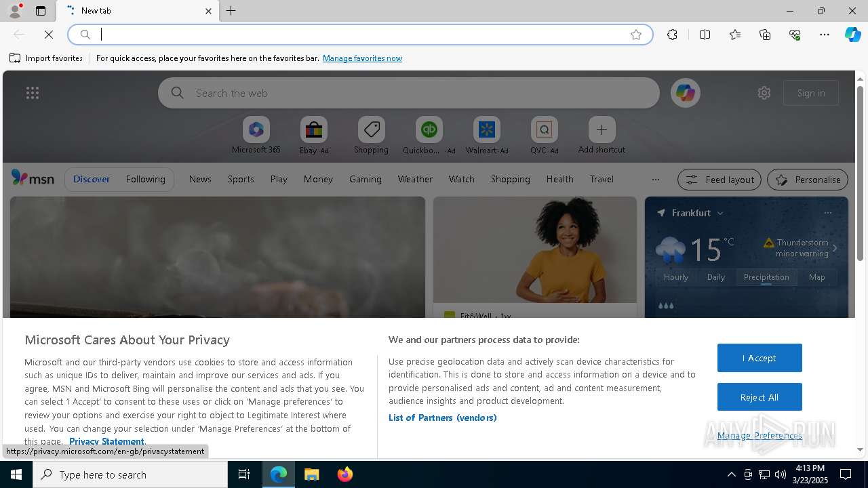Switch weather card to Hourly tab
The image size is (868, 488).
pos(676,277)
